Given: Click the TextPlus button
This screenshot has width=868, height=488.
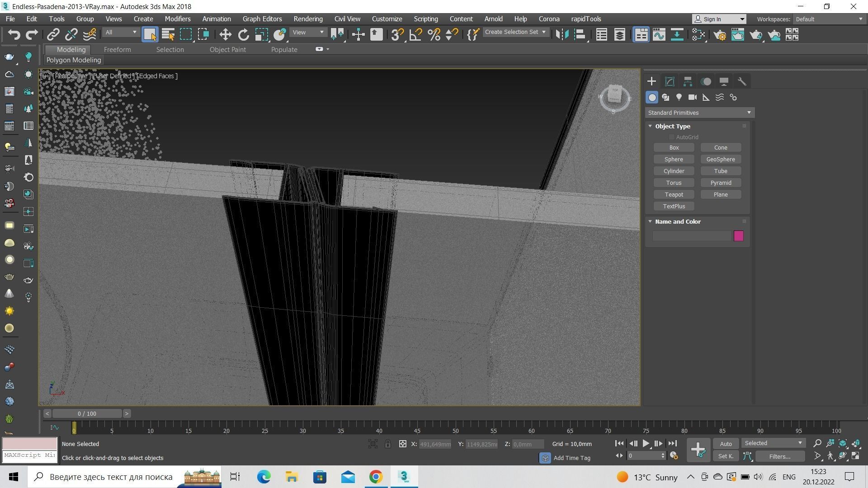Looking at the screenshot, I should point(674,206).
